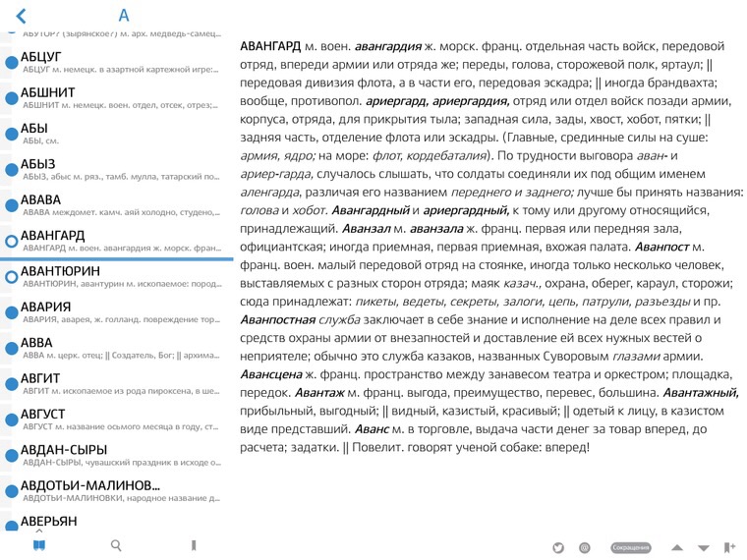Add a bookmark for this entry
Viewport: 747px width, 560px height.
(x=730, y=548)
